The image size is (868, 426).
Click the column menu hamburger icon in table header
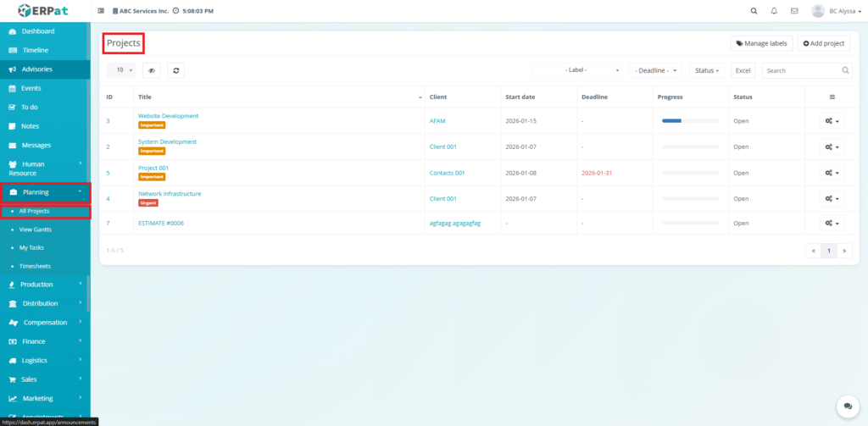[x=832, y=97]
